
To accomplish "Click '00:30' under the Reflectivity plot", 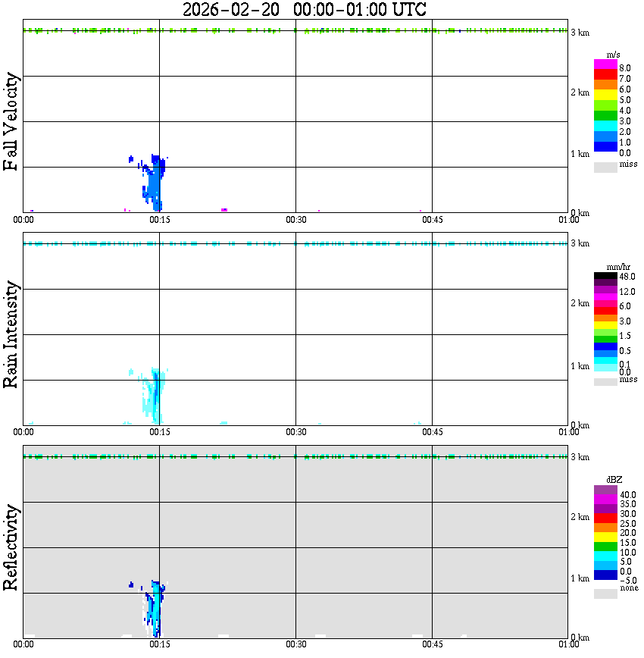I will pyautogui.click(x=296, y=644).
